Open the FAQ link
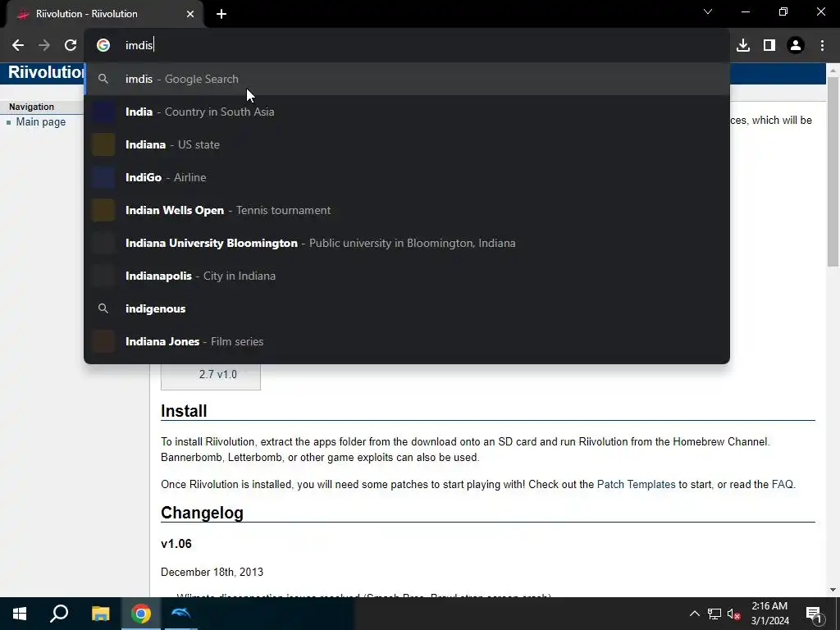Image resolution: width=840 pixels, height=630 pixels. pyautogui.click(x=782, y=484)
